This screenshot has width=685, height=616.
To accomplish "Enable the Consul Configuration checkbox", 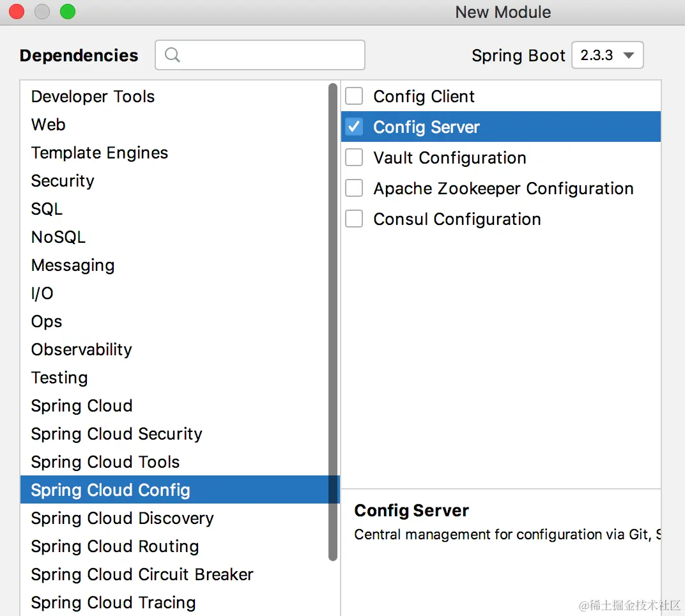I will coord(354,219).
